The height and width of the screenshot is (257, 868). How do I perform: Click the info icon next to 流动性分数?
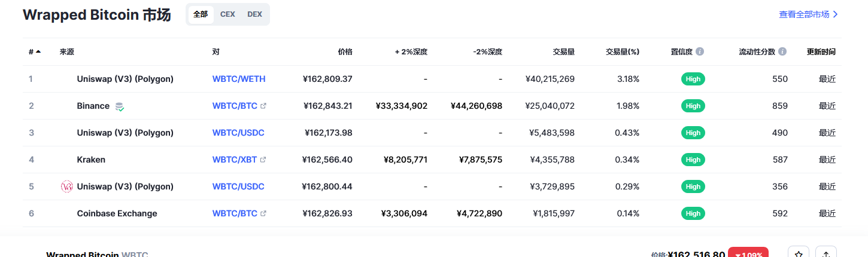point(782,52)
